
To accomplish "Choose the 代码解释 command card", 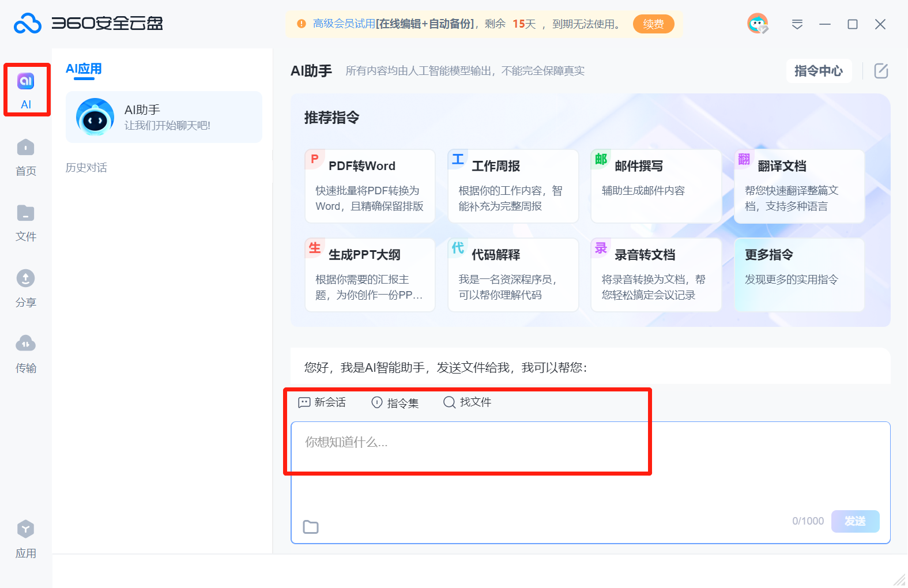I will (x=513, y=275).
